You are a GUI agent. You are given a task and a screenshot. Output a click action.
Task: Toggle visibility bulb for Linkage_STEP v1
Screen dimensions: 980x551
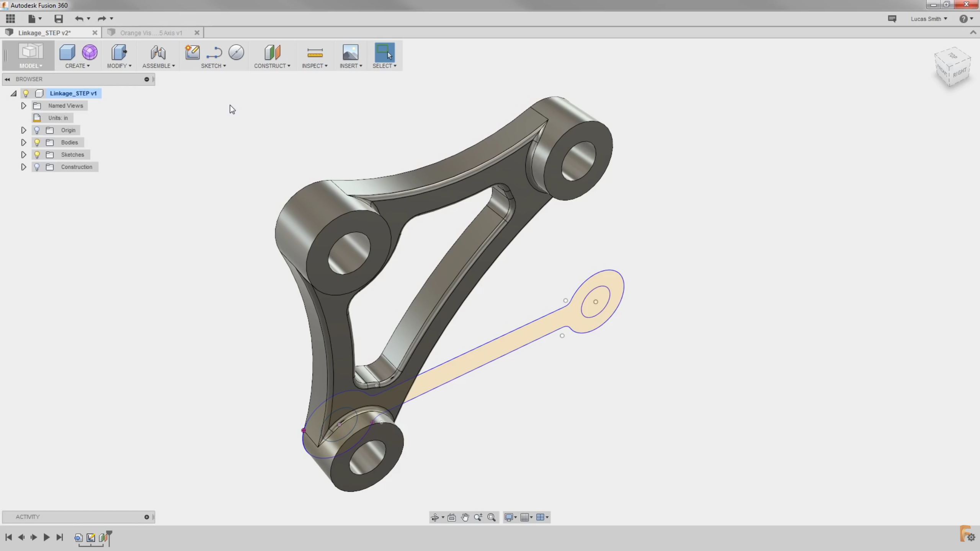coord(26,93)
